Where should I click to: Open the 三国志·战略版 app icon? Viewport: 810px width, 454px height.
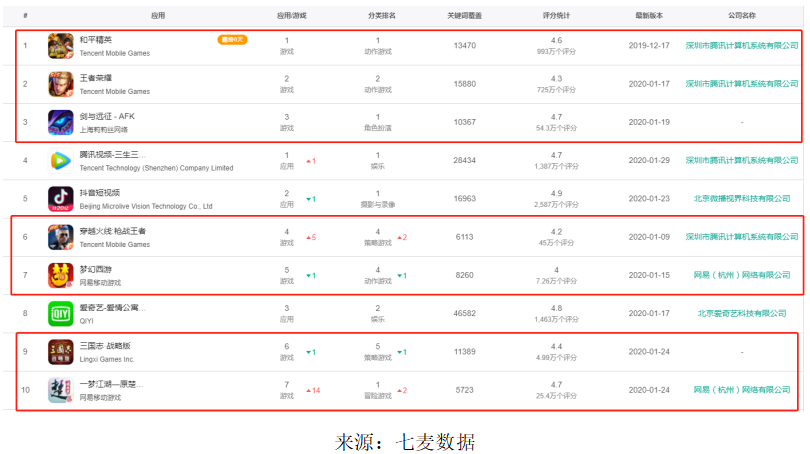point(60,352)
